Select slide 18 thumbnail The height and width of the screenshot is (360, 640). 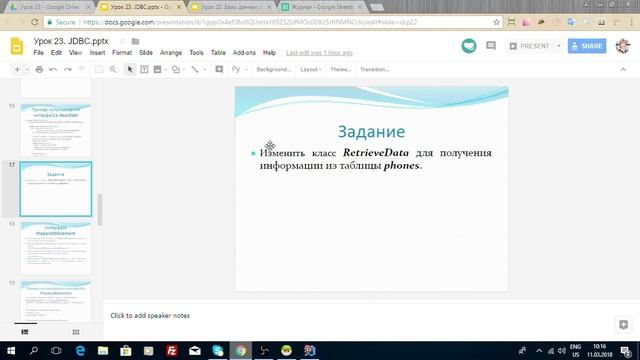[x=56, y=248]
